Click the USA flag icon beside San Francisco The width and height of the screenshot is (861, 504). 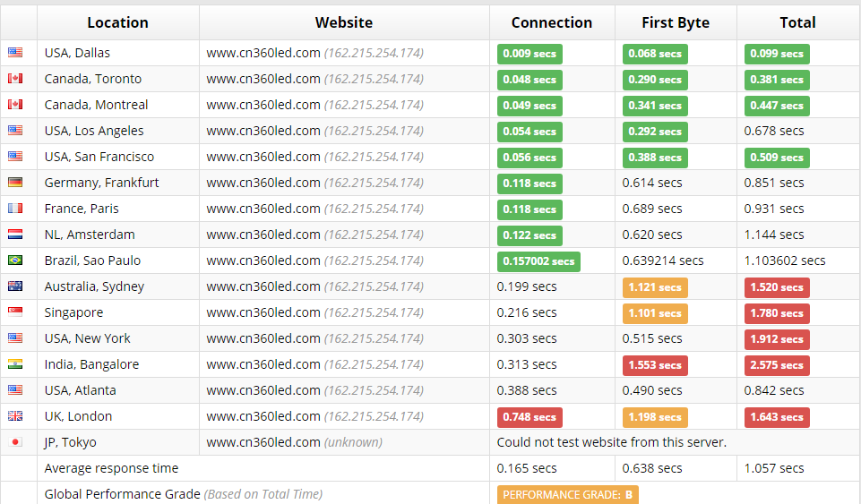pyautogui.click(x=15, y=157)
